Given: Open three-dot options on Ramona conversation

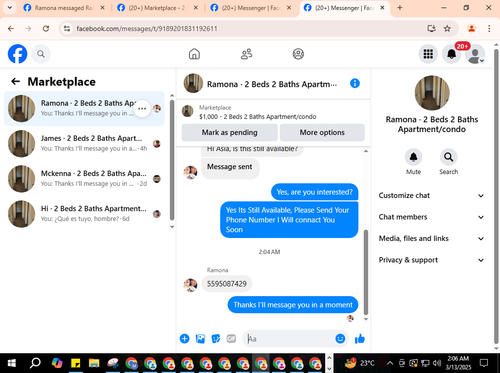Looking at the screenshot, I should click(x=142, y=108).
